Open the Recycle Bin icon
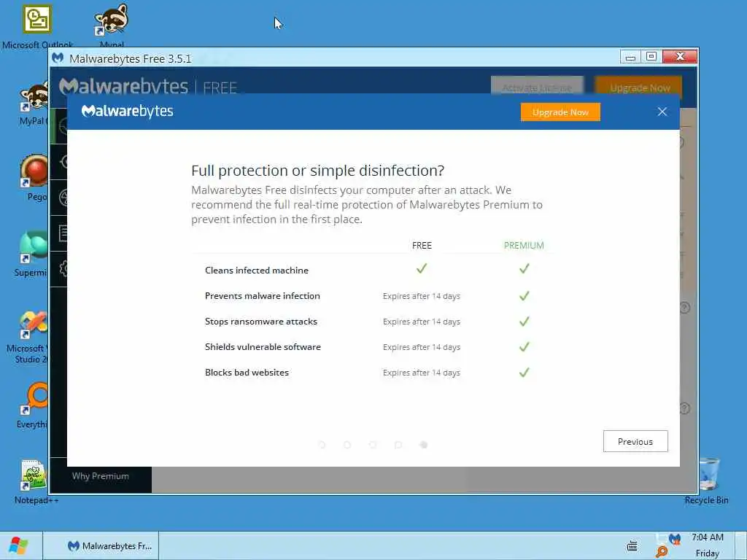Viewport: 747px width, 560px height. [708, 474]
